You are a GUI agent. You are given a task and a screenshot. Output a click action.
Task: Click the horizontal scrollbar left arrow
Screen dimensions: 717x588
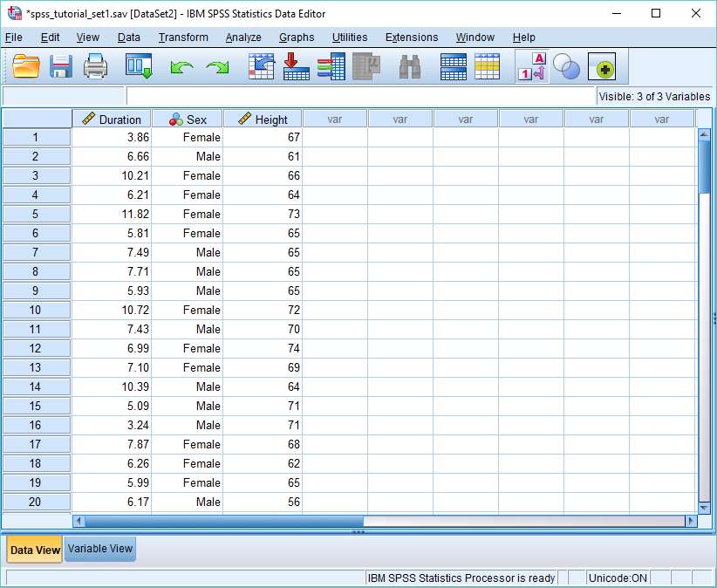point(79,521)
